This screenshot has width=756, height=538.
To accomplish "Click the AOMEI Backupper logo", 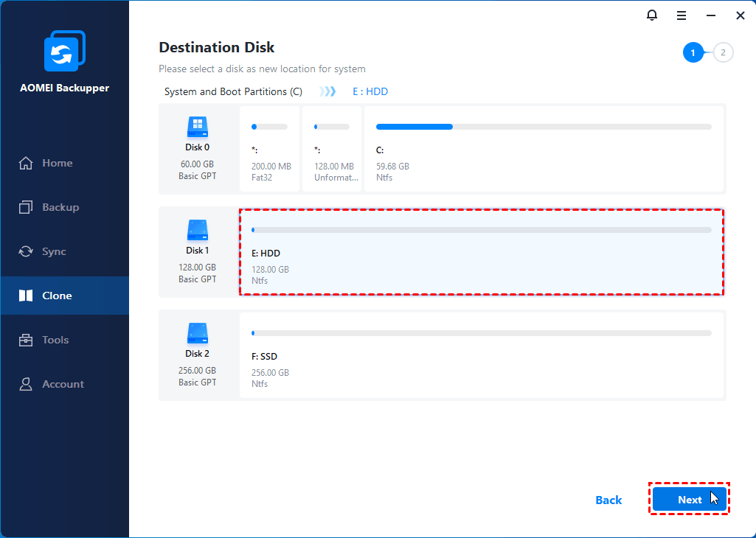I will [64, 52].
